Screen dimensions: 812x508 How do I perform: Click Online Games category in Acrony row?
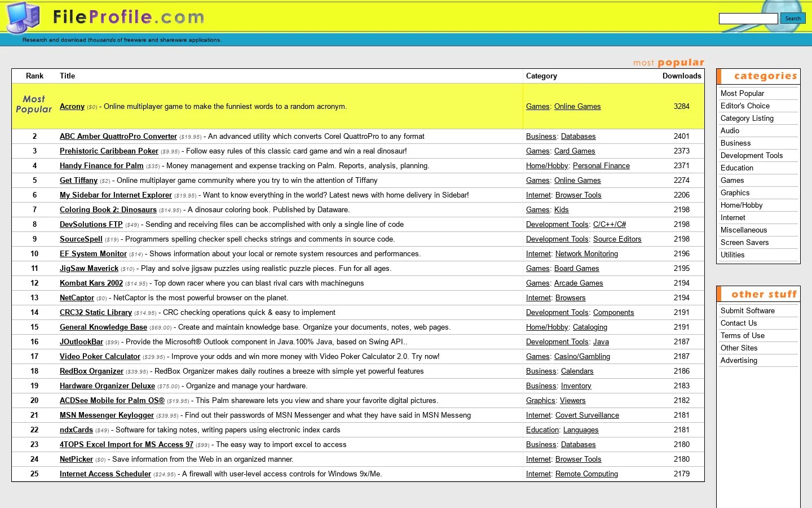coord(577,107)
